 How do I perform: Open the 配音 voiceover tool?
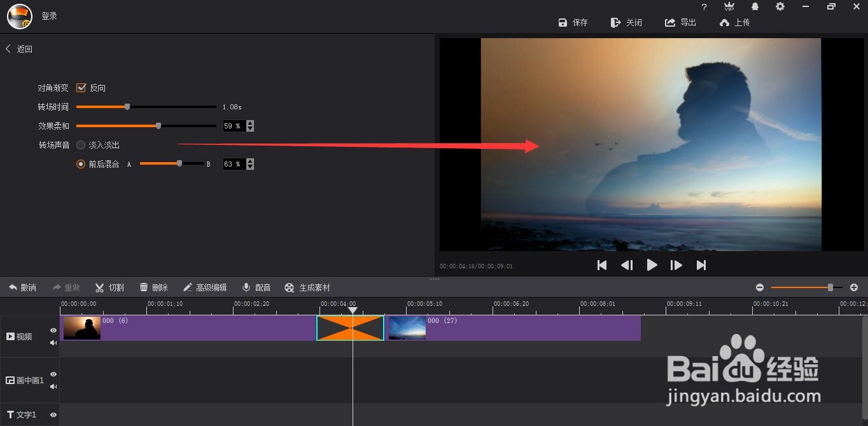pos(256,287)
